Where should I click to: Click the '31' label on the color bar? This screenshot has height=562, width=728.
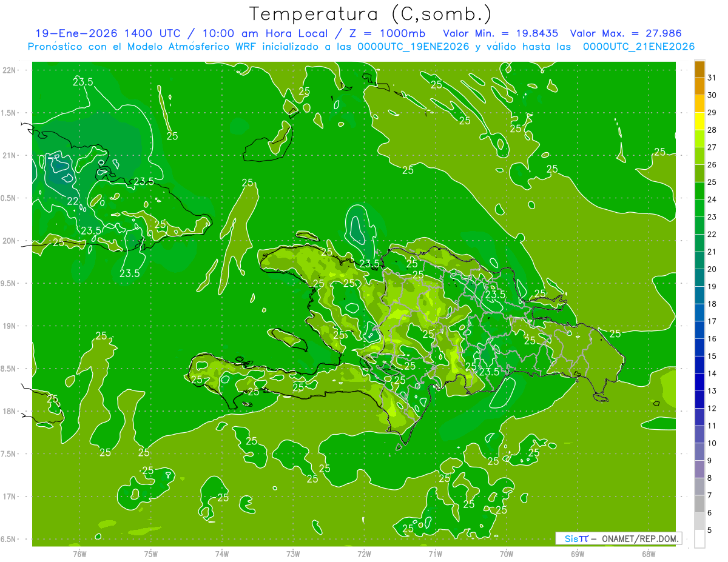tap(712, 78)
